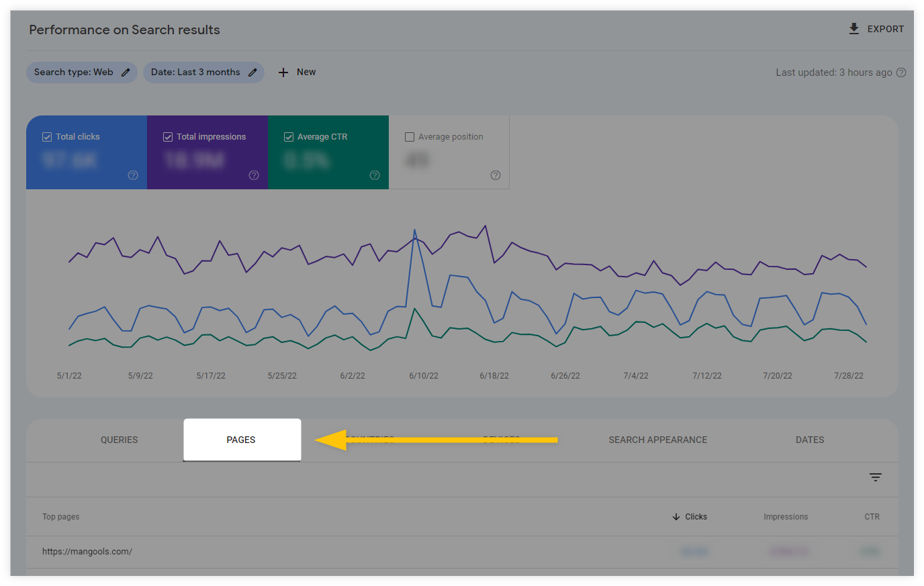924x586 pixels.
Task: Enable the Average position checkbox
Action: click(x=410, y=136)
